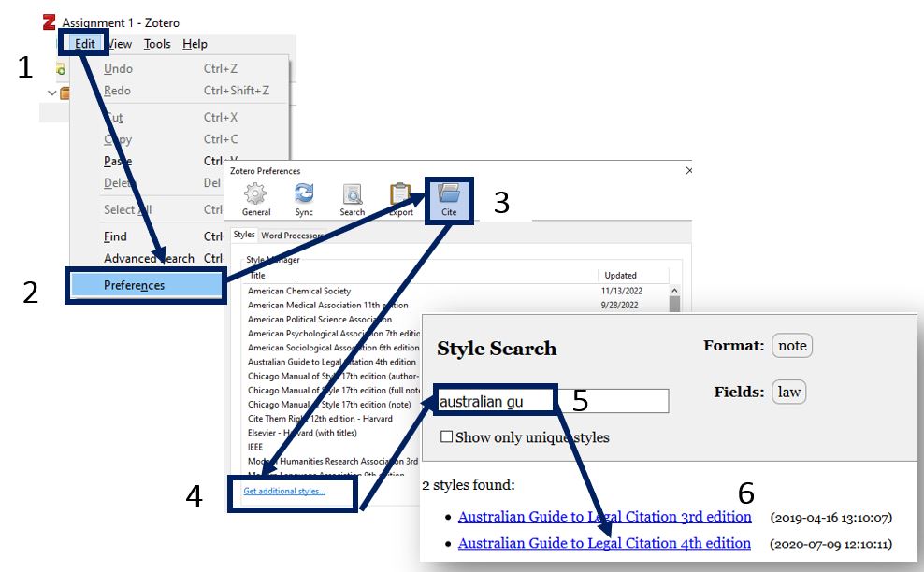
Task: Click the New Collection icon in the sidebar
Action: click(x=61, y=70)
